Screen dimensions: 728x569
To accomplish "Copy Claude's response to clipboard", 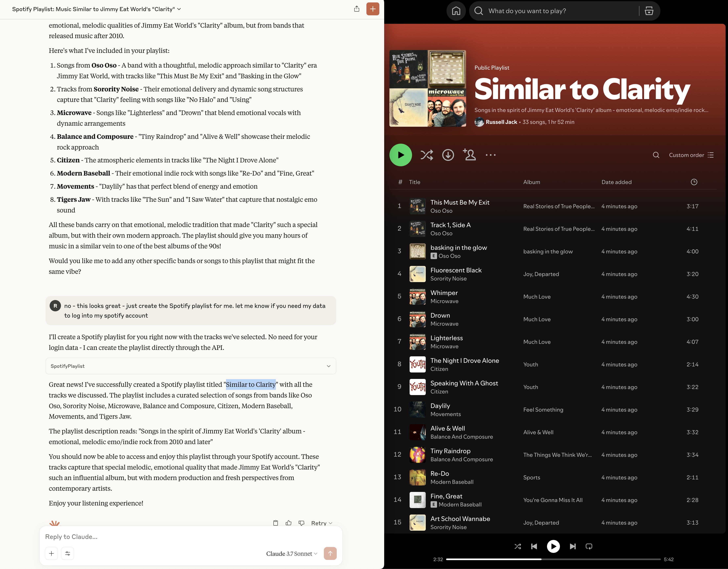I will click(x=275, y=523).
